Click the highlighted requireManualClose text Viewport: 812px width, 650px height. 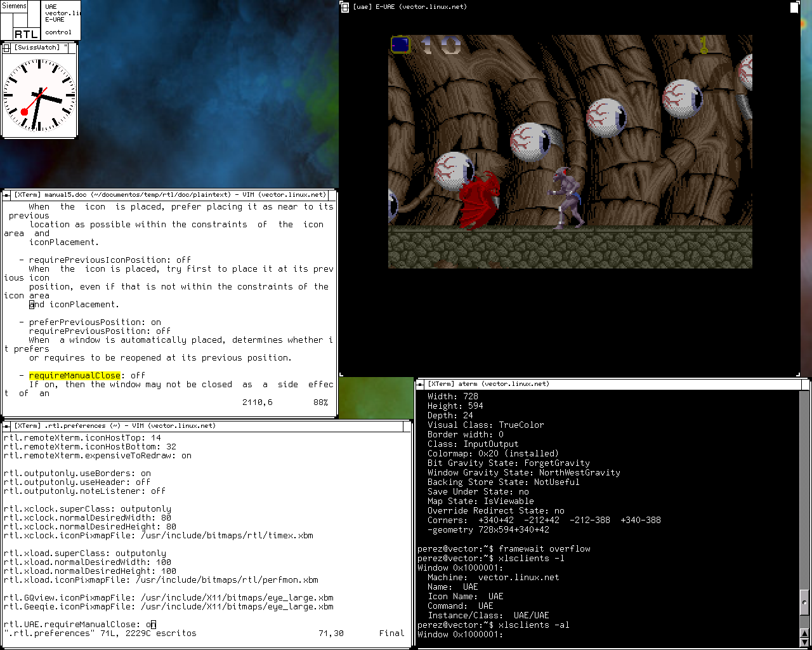pyautogui.click(x=74, y=376)
